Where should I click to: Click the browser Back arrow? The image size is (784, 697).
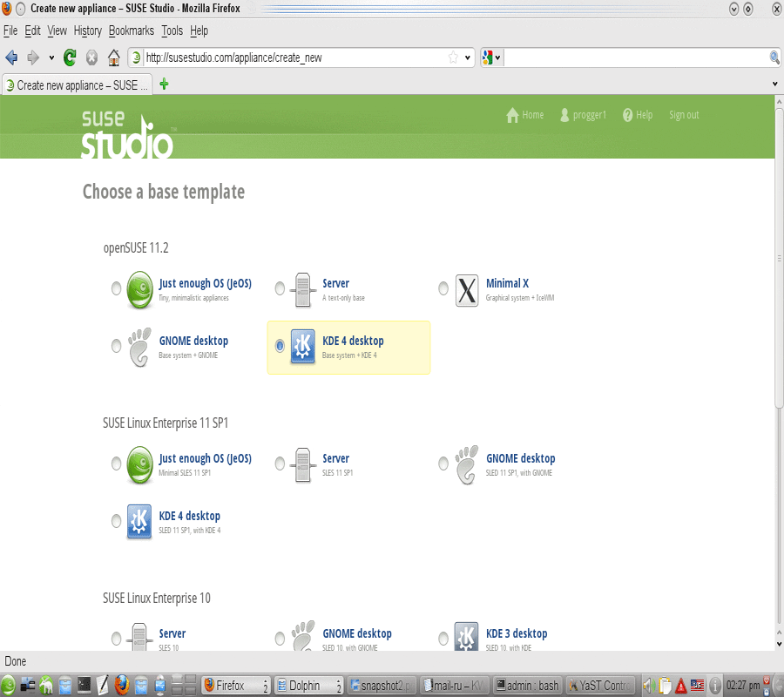(11, 58)
